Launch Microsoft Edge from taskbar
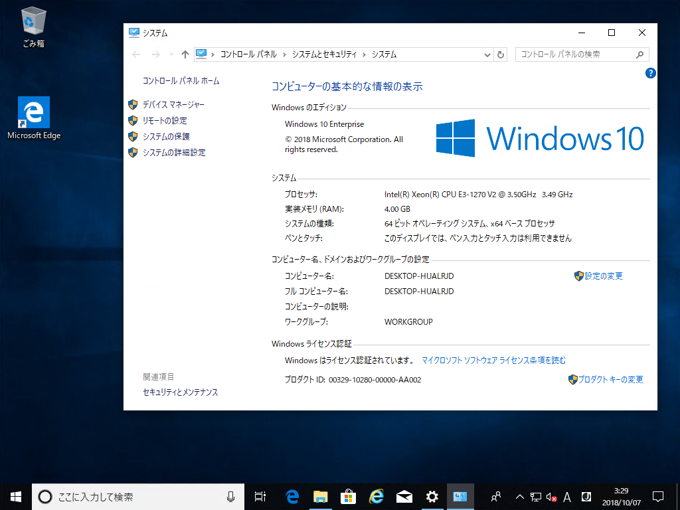Screen dimensions: 680x510 [293, 497]
